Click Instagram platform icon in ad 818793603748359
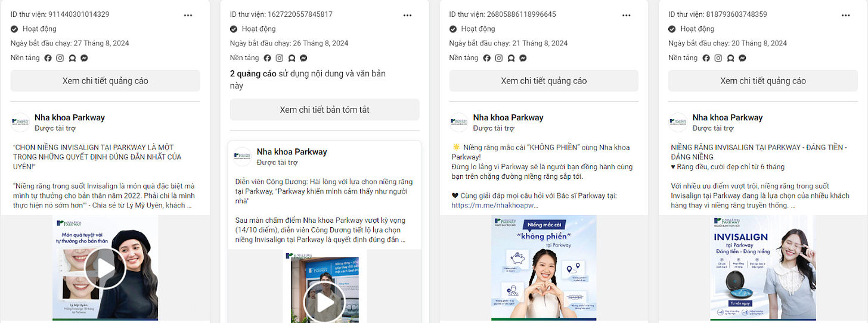This screenshot has height=323, width=868. click(x=718, y=58)
